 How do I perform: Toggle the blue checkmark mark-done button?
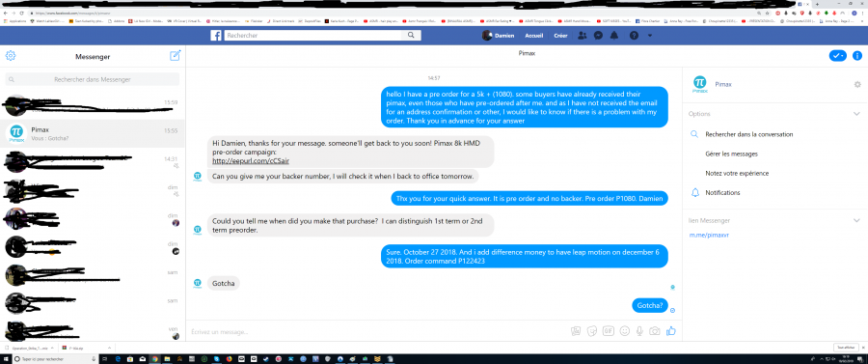[837, 55]
